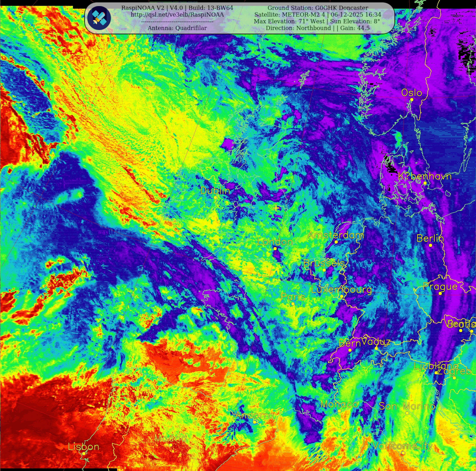Click the Satellite METEOR-M2 4 header line

[318, 15]
